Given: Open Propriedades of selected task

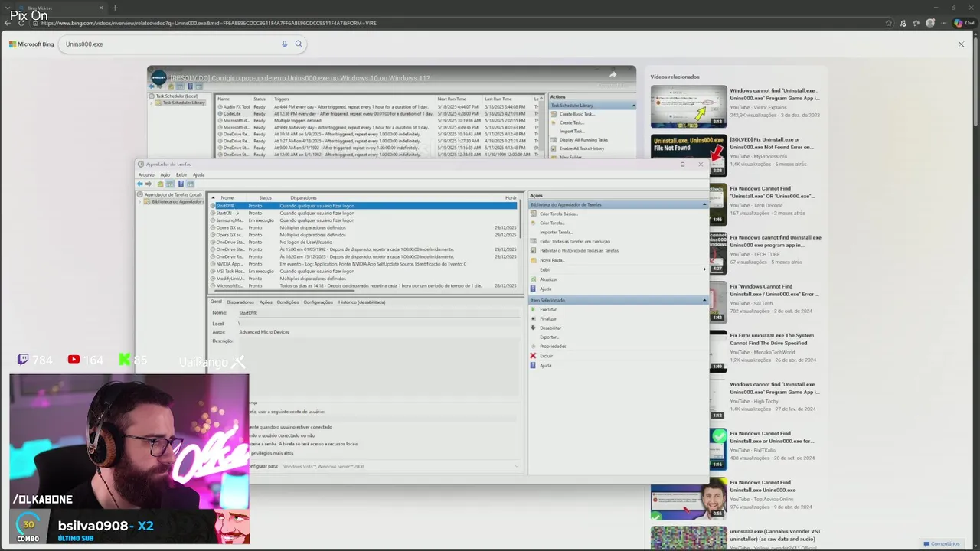Looking at the screenshot, I should [x=553, y=346].
